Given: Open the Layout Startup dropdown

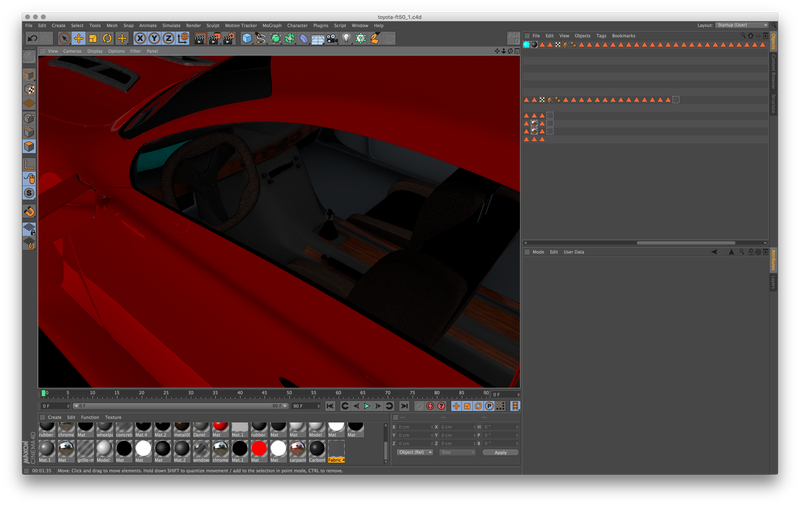Looking at the screenshot, I should (x=742, y=25).
